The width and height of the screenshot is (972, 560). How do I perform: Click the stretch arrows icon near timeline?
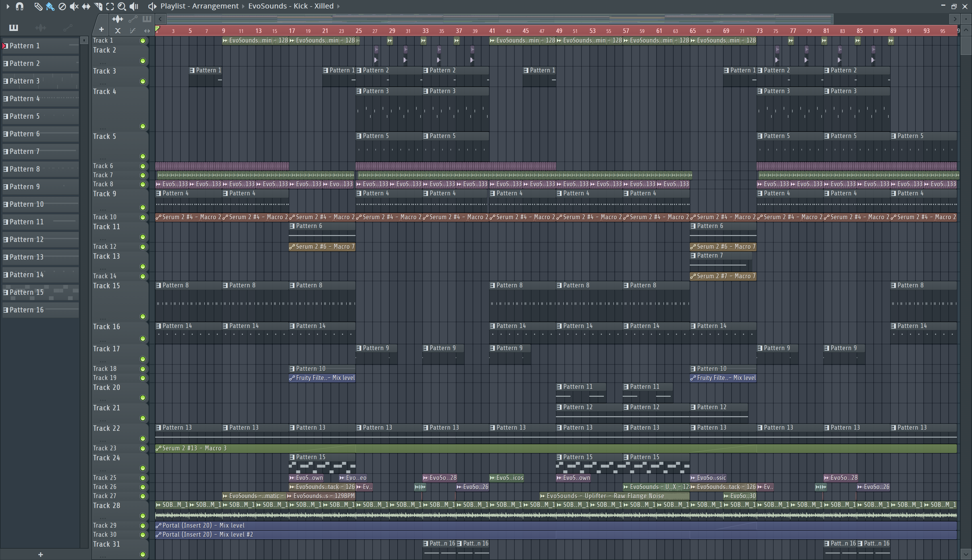pyautogui.click(x=147, y=30)
